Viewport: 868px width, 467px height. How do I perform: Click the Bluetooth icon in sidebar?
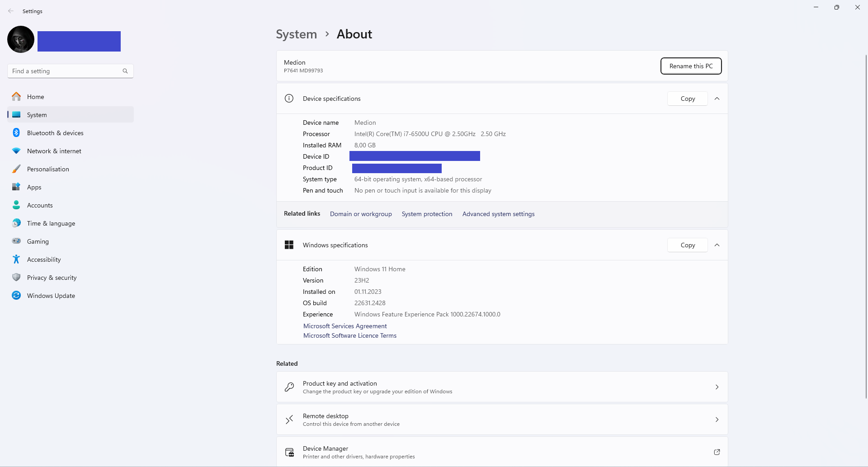pos(16,132)
